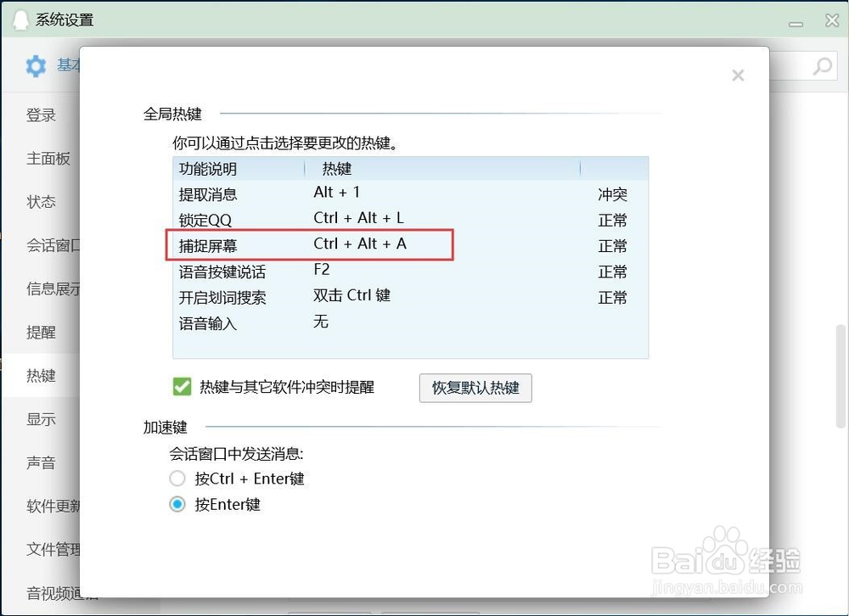
Task: Open the 状态 settings page
Action: [41, 202]
